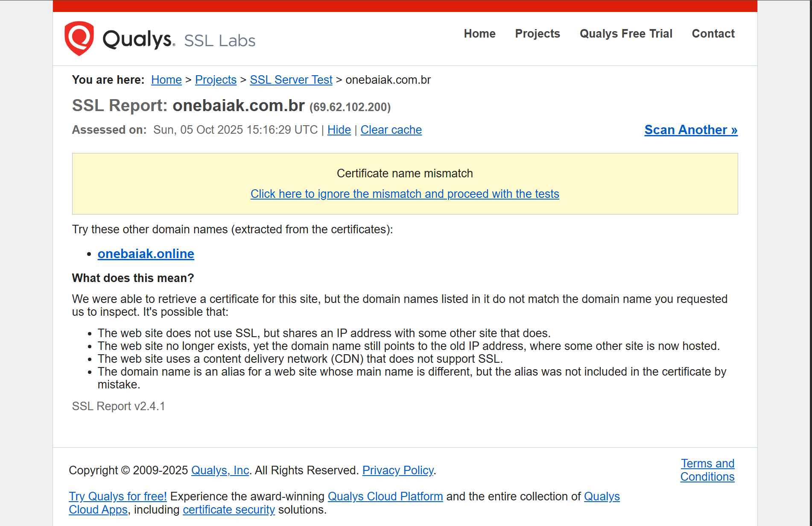This screenshot has height=526, width=812.
Task: Start a new scan with Scan Another
Action: (x=691, y=130)
